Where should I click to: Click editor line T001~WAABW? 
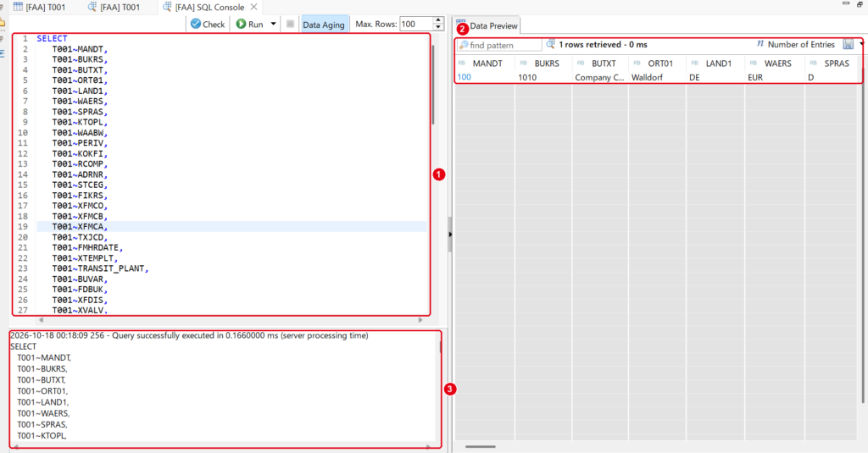pos(80,133)
